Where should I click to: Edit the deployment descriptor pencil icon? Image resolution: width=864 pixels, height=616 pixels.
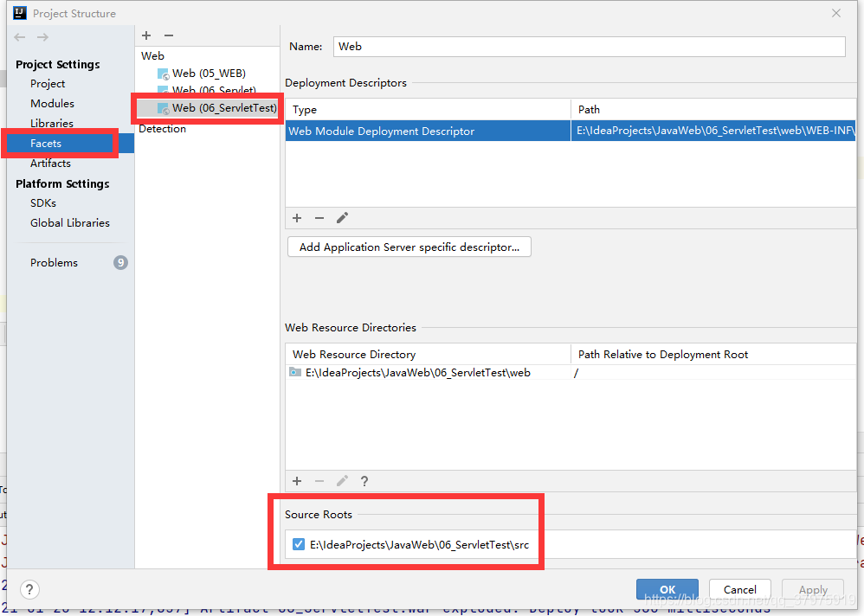coord(342,218)
